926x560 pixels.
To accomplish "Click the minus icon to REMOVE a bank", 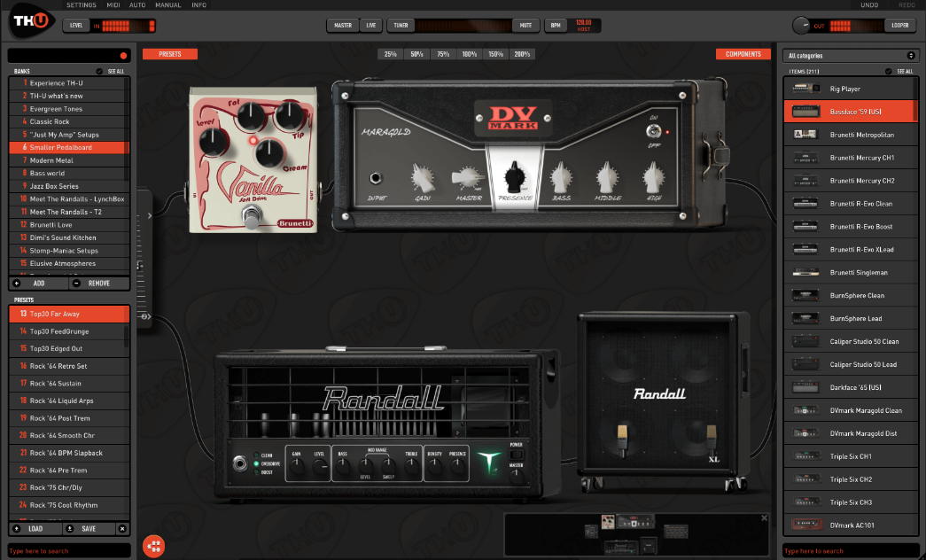I will pos(77,283).
